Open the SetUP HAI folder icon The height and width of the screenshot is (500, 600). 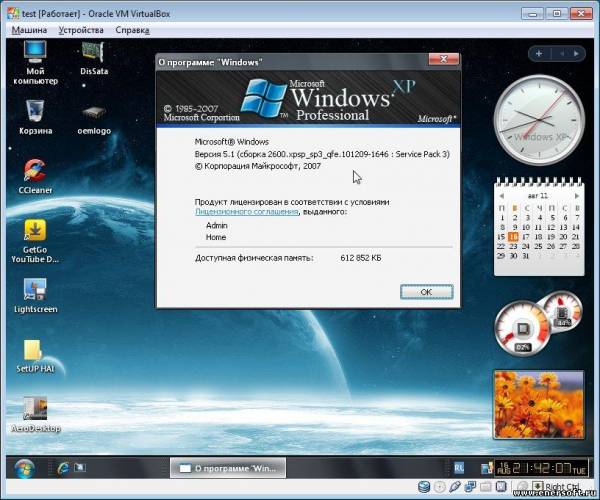[x=35, y=356]
